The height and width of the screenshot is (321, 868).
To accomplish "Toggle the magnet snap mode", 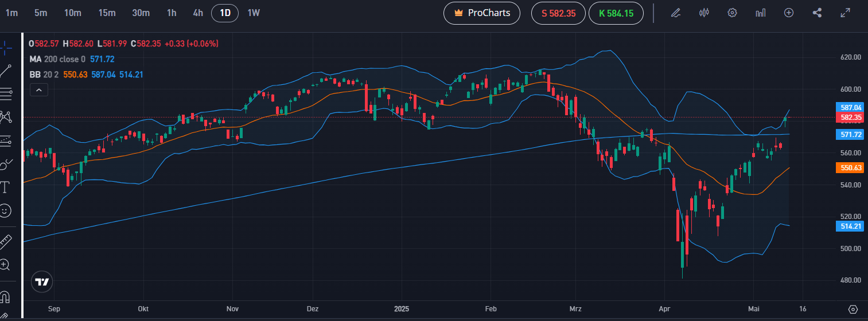I will click(5, 297).
